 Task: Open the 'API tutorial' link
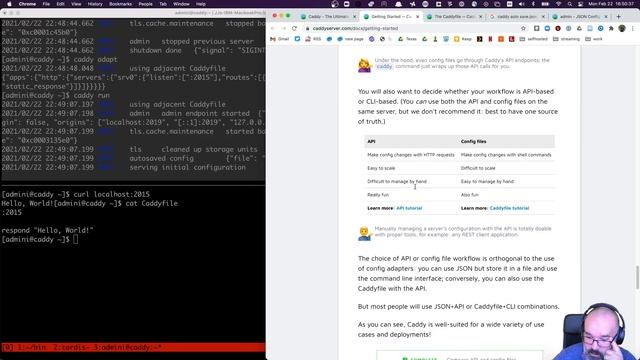coord(409,208)
